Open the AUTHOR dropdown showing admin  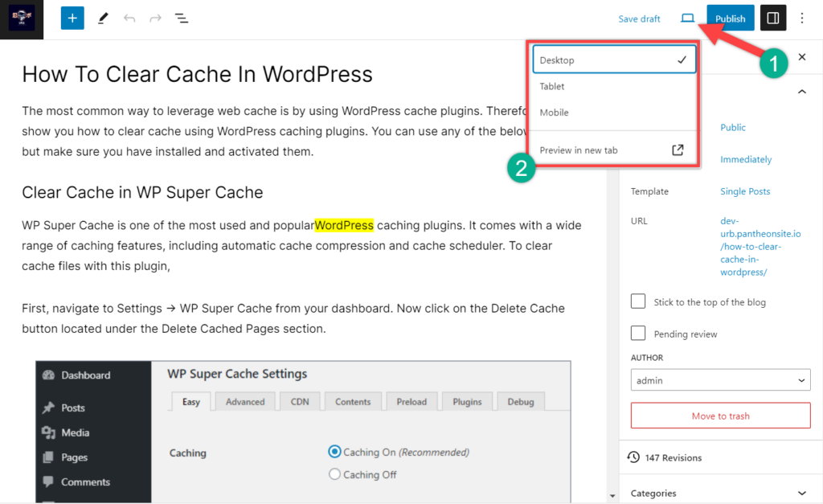pyautogui.click(x=720, y=380)
